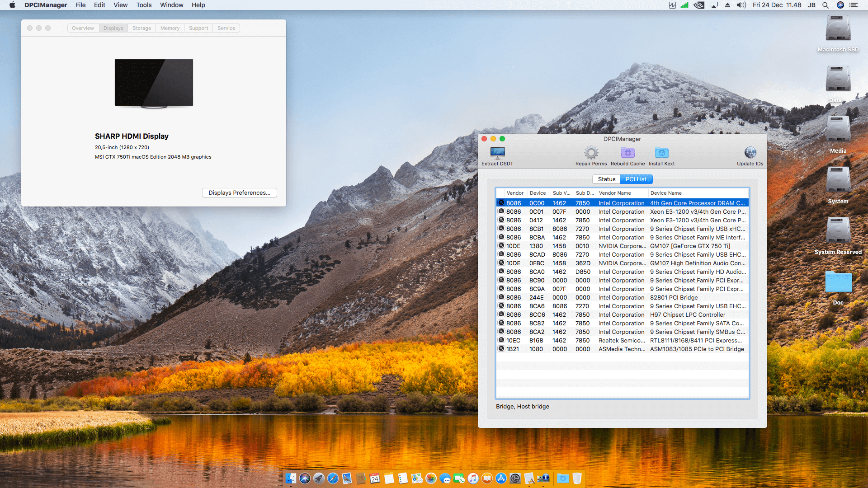Switch to the Status tab

[x=606, y=179]
